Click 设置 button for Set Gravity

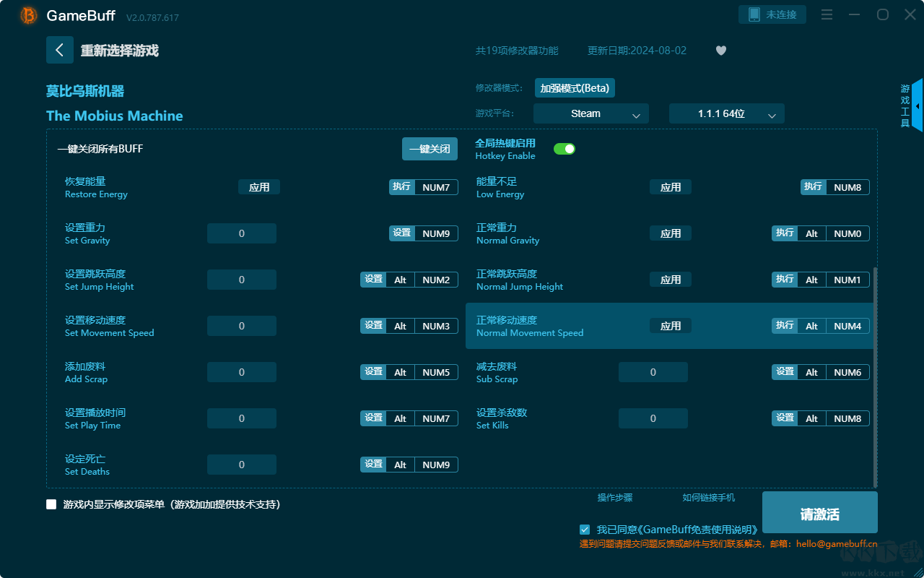click(x=402, y=233)
